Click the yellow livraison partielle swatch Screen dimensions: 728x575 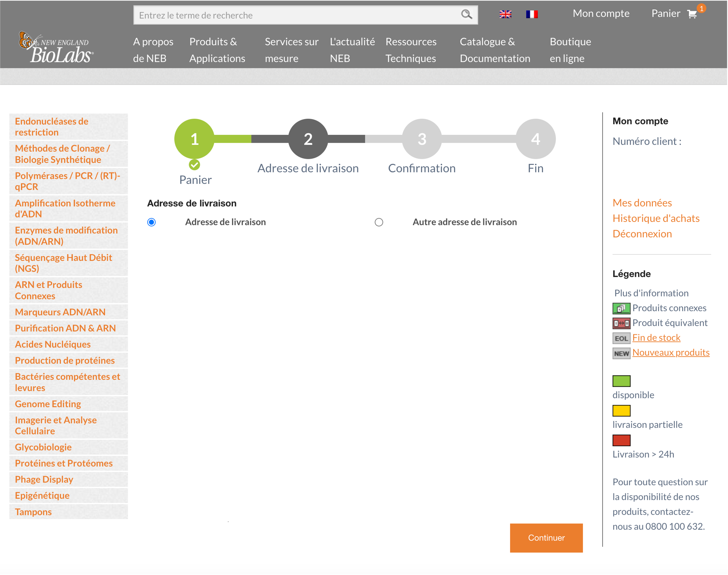[x=621, y=411]
